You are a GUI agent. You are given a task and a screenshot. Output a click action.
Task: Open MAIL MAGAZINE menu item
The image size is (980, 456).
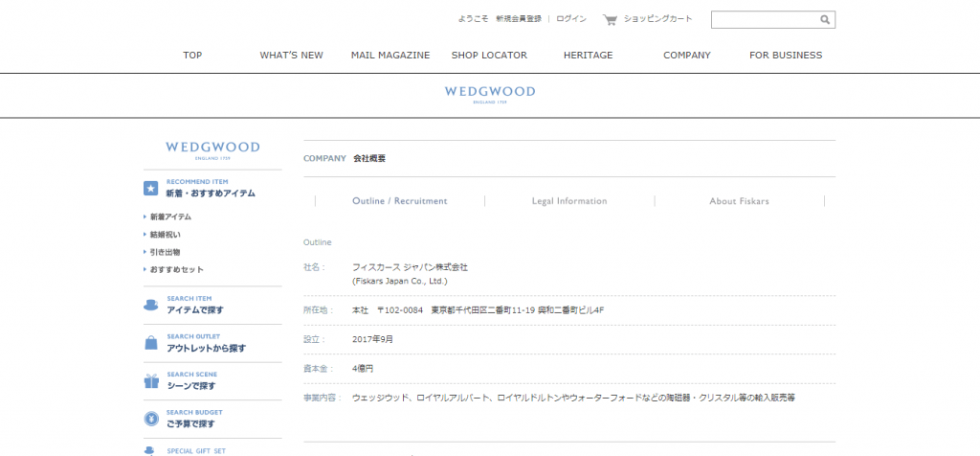[x=390, y=55]
